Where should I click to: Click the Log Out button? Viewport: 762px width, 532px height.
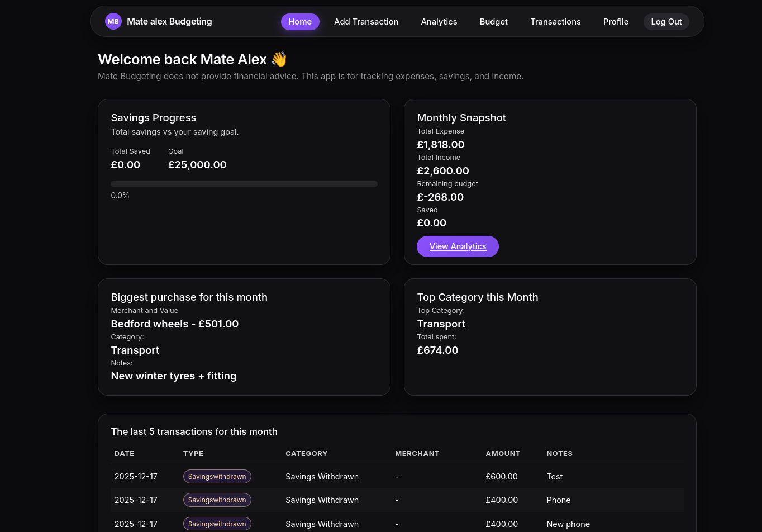pos(666,22)
